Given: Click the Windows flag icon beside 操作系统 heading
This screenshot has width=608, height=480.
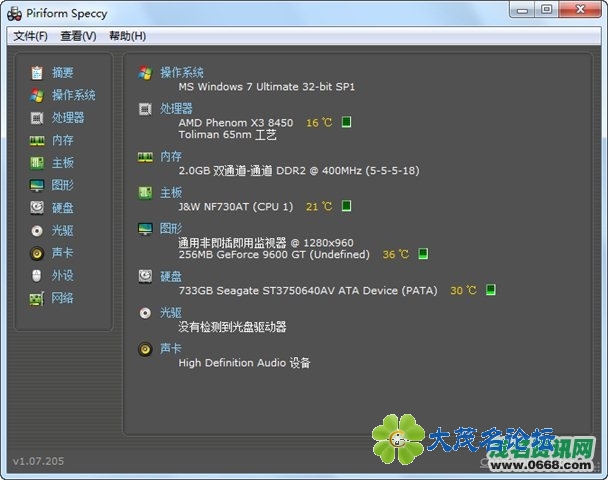Looking at the screenshot, I should (x=145, y=73).
